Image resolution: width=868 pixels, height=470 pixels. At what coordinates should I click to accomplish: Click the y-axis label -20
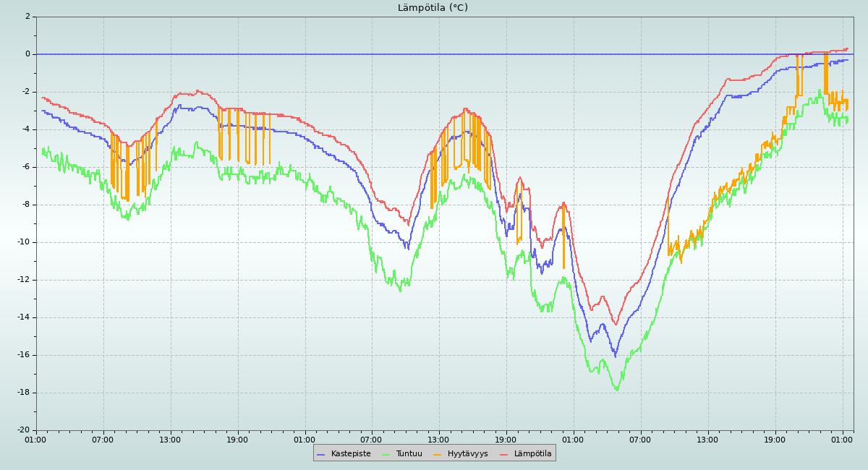point(23,430)
